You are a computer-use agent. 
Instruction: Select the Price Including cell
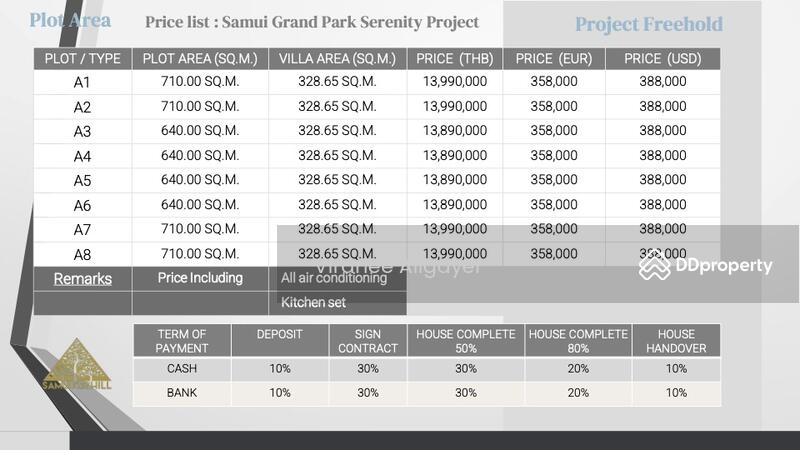(x=200, y=278)
